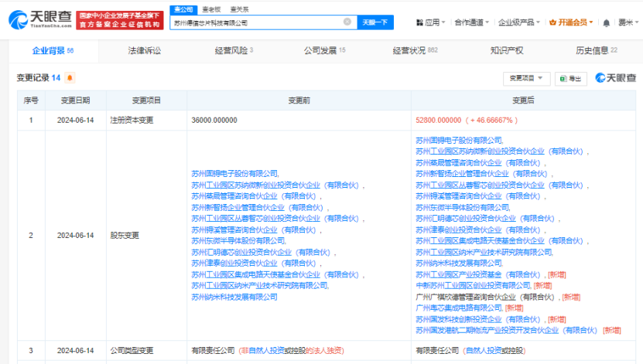Viewport: 643px width, 364px height.
Task: Open 苏州东微半导体股份有限公司 in 变更前 column
Action: click(238, 241)
